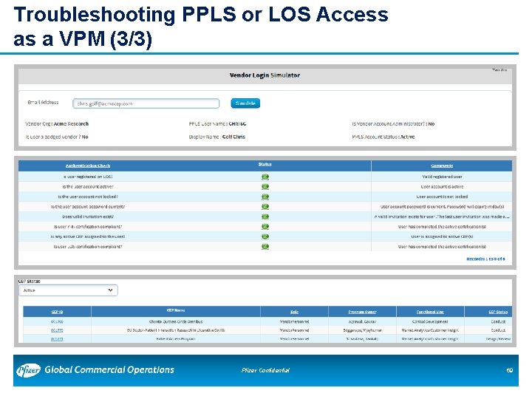The image size is (532, 399).
Task: Select 'Clinical Development' functional line cell
Action: coord(430,321)
